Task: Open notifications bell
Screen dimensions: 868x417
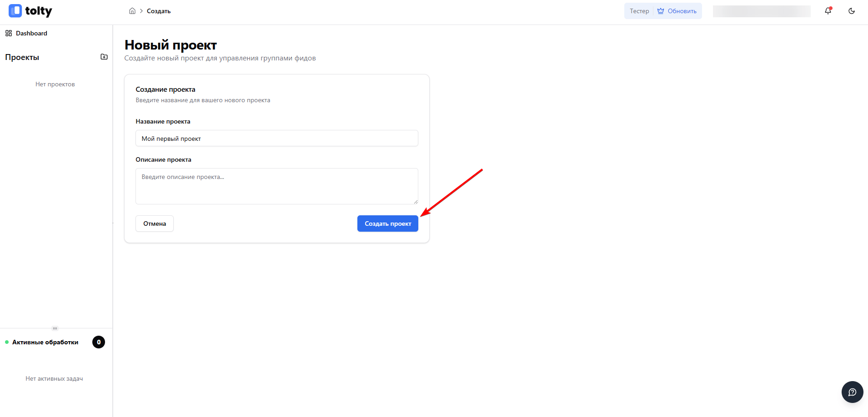Action: [x=828, y=11]
